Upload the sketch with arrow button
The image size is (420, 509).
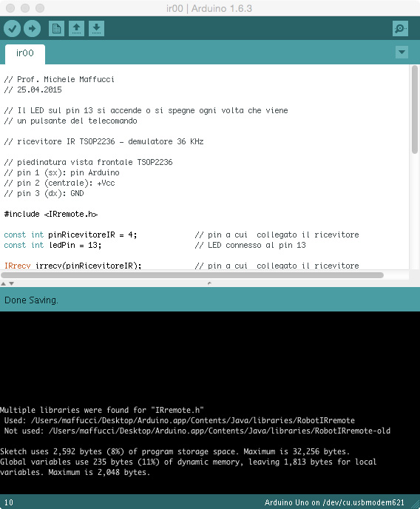point(32,29)
